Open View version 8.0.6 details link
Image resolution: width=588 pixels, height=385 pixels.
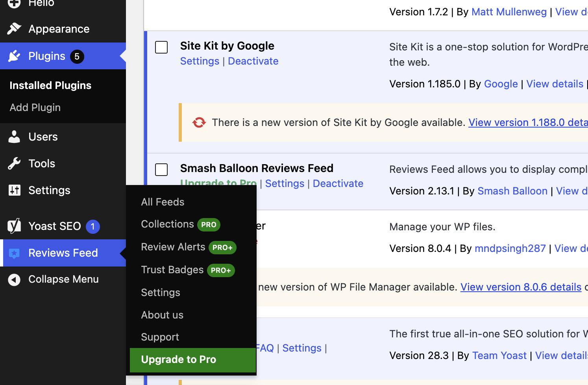tap(521, 287)
